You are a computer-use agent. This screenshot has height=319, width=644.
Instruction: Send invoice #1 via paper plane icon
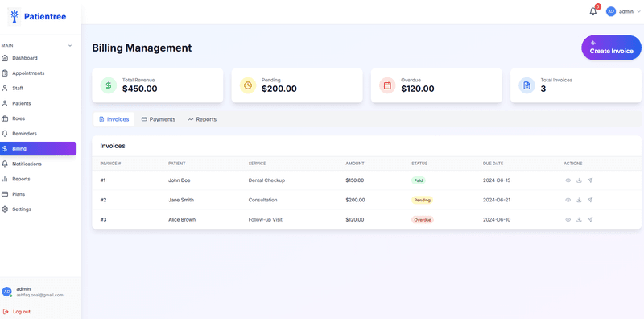(x=590, y=180)
